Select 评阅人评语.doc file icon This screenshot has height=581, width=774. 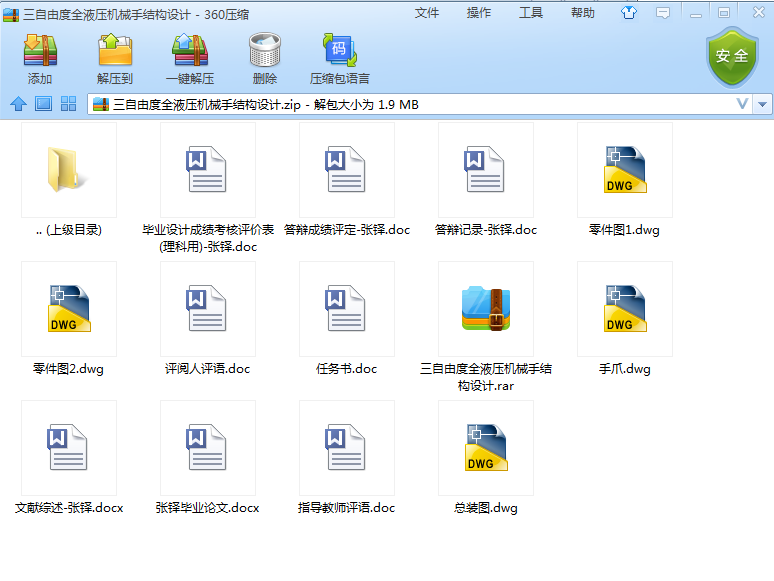point(208,309)
